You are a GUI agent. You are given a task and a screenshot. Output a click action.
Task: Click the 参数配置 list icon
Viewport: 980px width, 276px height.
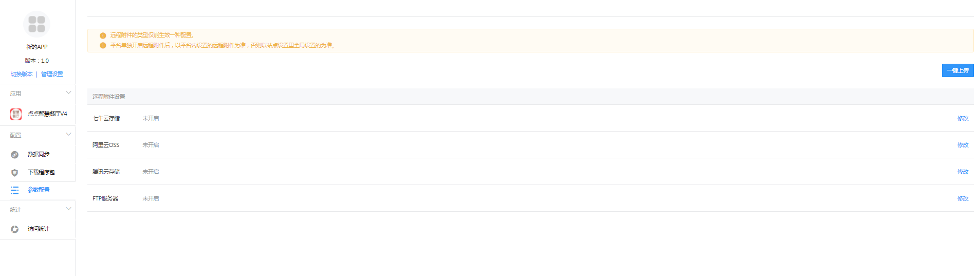pos(15,190)
